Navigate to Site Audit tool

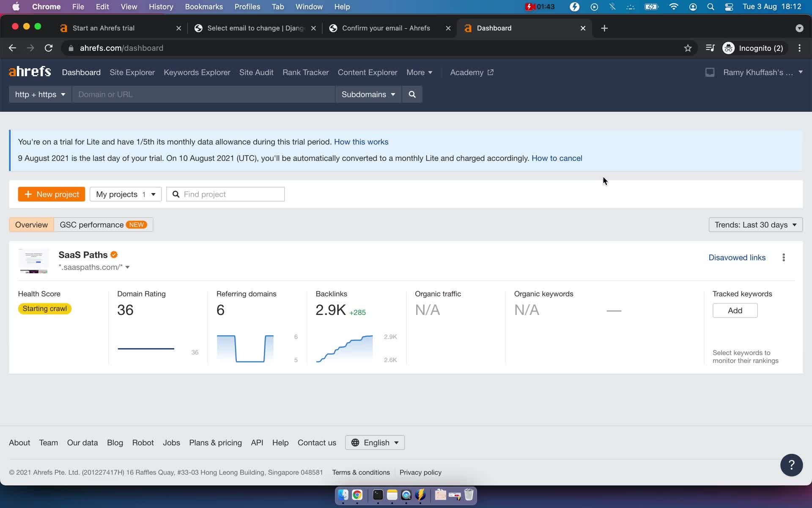click(256, 72)
